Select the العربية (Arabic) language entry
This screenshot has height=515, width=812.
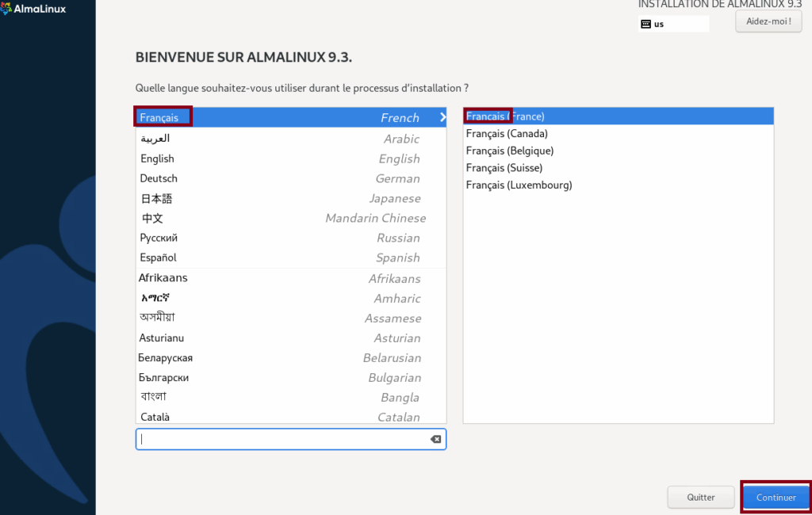pos(238,139)
